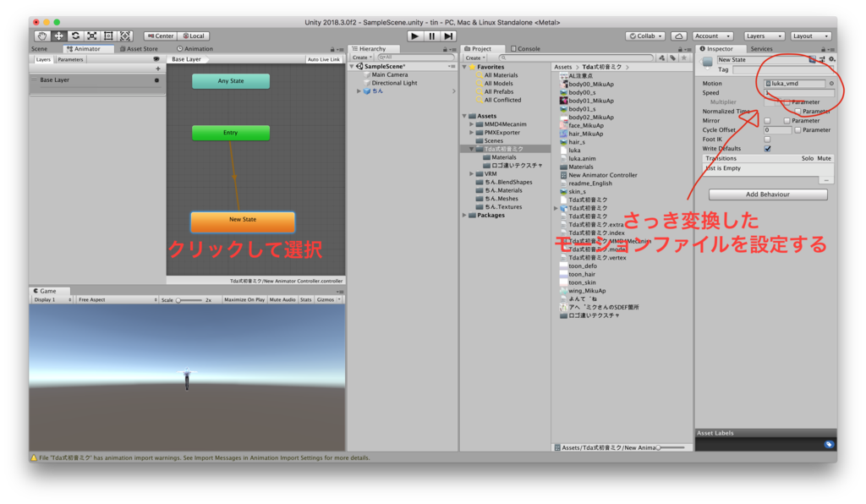Image resolution: width=866 pixels, height=504 pixels.
Task: Click the Add Behaviour button
Action: (x=768, y=194)
